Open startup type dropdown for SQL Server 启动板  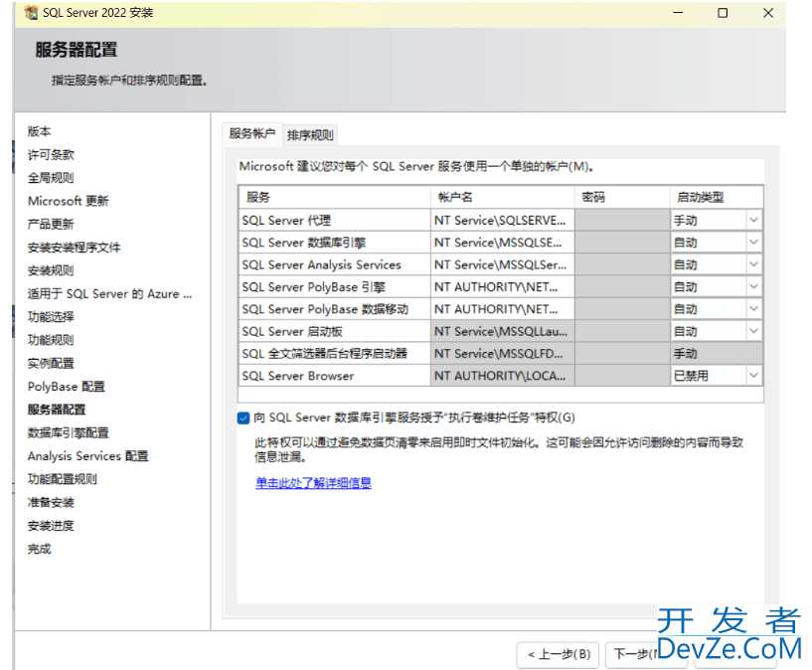[753, 331]
